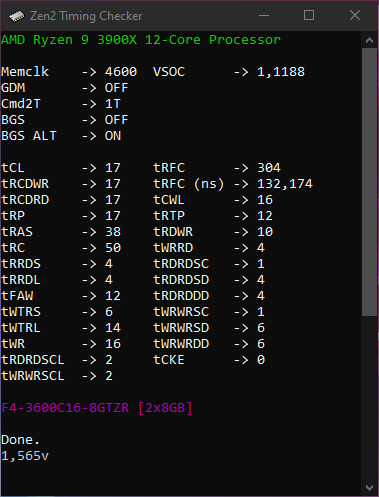This screenshot has height=497, width=379.
Task: Minimize the Zen2 Timing Checker window
Action: click(x=264, y=15)
